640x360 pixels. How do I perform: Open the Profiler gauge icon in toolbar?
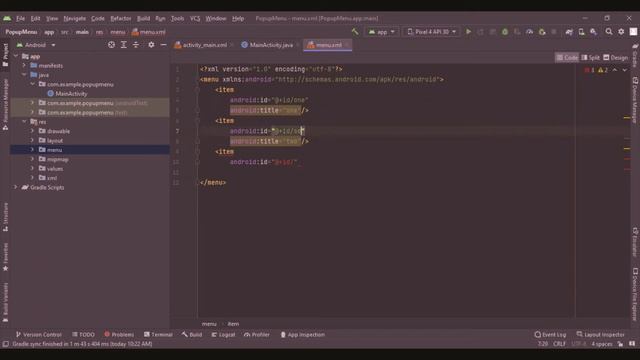[x=529, y=31]
